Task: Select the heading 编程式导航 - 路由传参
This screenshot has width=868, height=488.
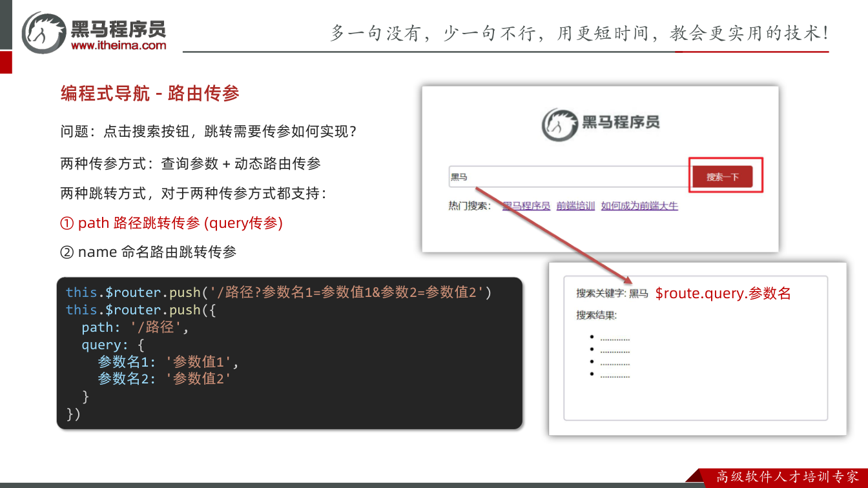Action: 150,94
